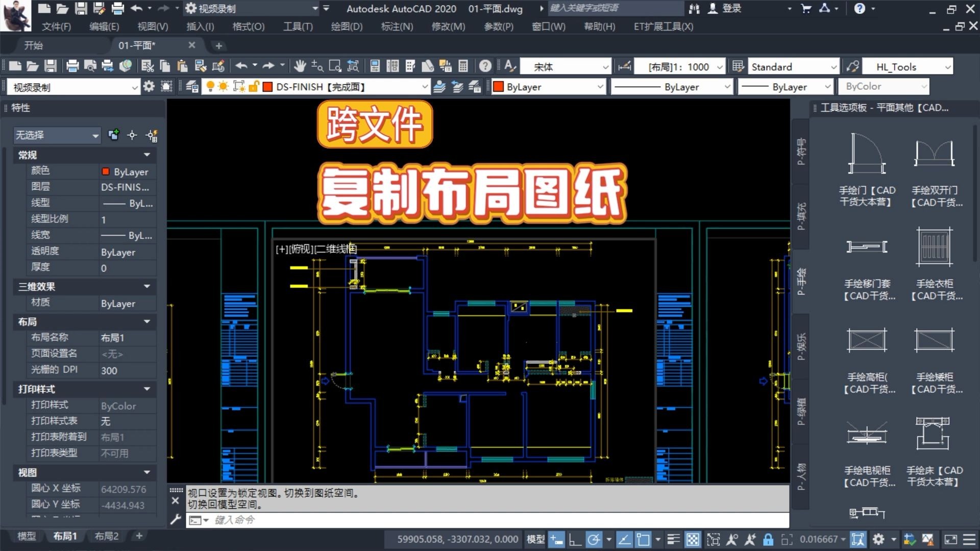980x551 pixels.
Task: Select the Zoom Window tool icon
Action: pos(334,65)
